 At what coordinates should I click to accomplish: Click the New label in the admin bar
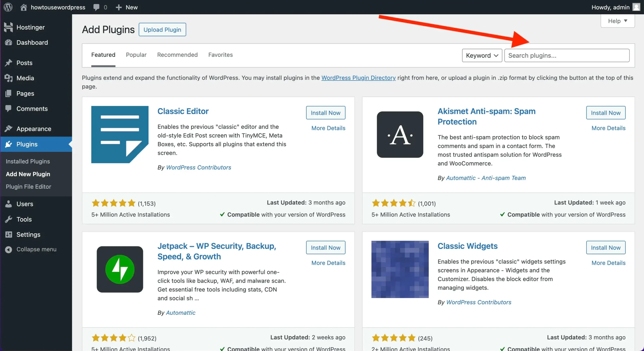132,7
